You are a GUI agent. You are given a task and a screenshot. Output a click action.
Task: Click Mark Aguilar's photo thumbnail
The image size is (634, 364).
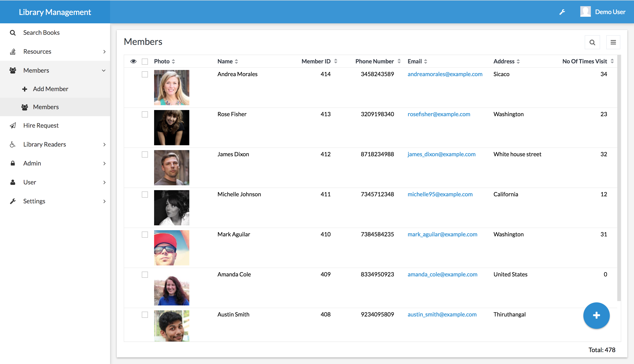(x=171, y=248)
